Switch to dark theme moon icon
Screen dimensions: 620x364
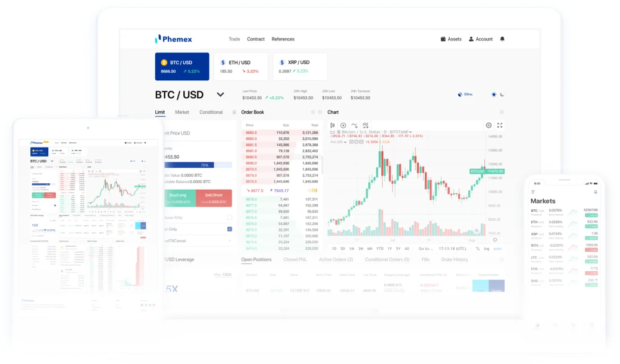pos(502,95)
